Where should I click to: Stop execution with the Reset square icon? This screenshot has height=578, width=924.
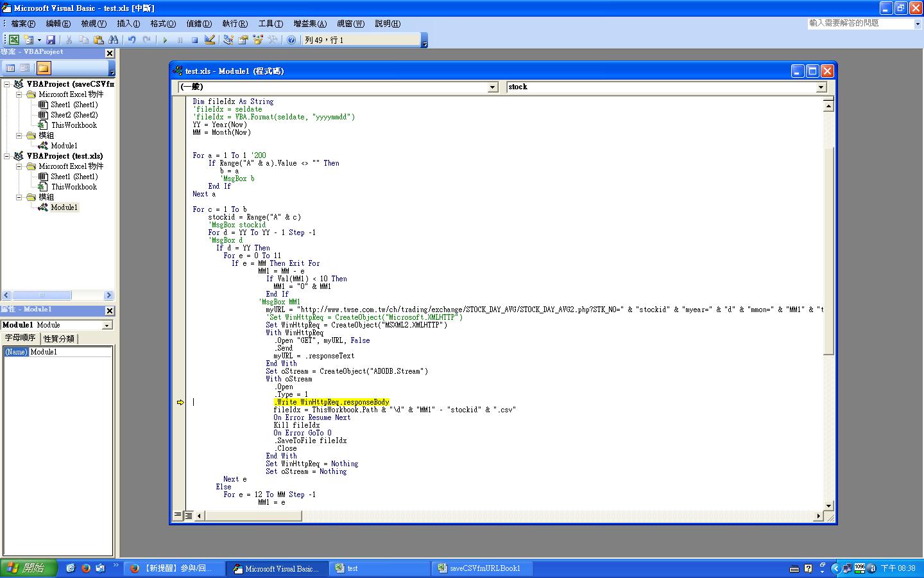click(x=194, y=40)
